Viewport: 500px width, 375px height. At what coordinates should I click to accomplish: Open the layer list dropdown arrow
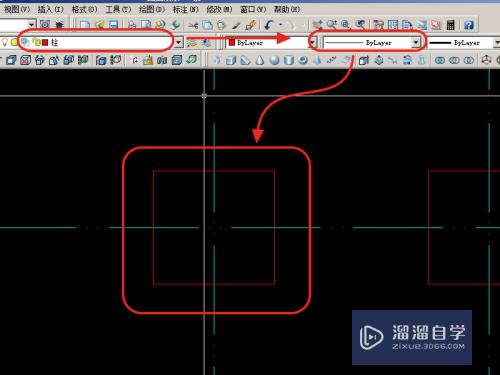179,42
